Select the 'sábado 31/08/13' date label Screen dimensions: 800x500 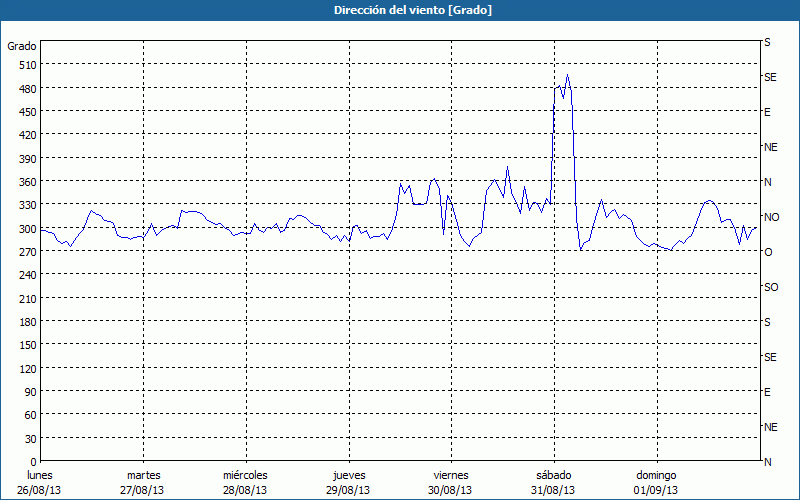553,482
